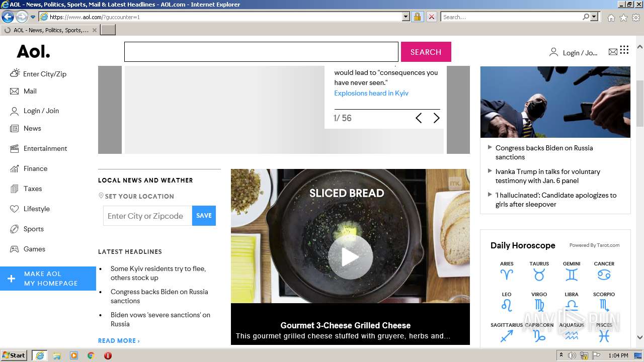
Task: Click the page vertical scrollbar thumb
Action: tap(639, 104)
